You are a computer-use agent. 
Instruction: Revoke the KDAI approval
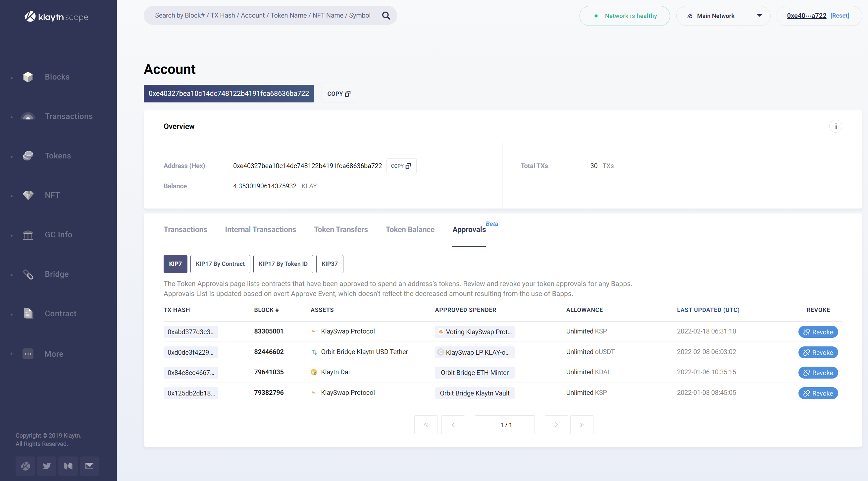818,373
